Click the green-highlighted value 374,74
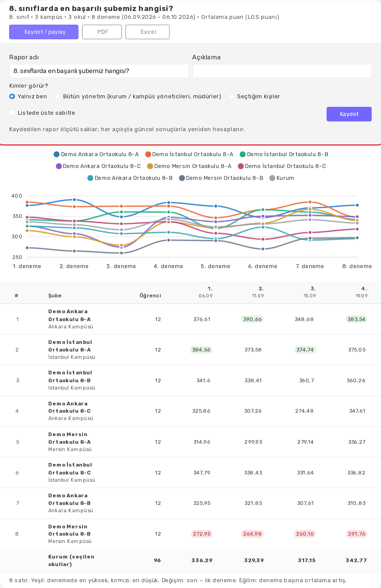 [x=305, y=350]
